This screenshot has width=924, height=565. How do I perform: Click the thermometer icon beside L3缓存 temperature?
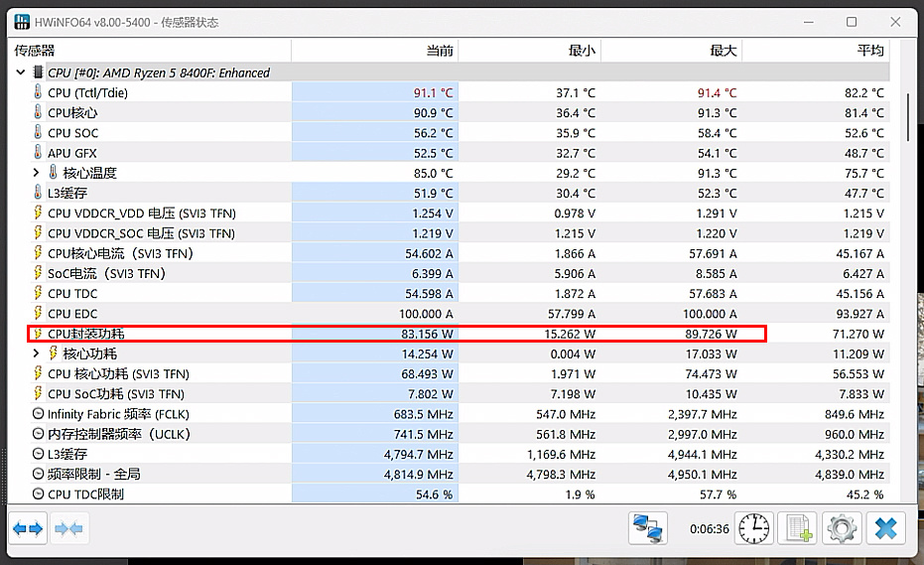tap(38, 193)
